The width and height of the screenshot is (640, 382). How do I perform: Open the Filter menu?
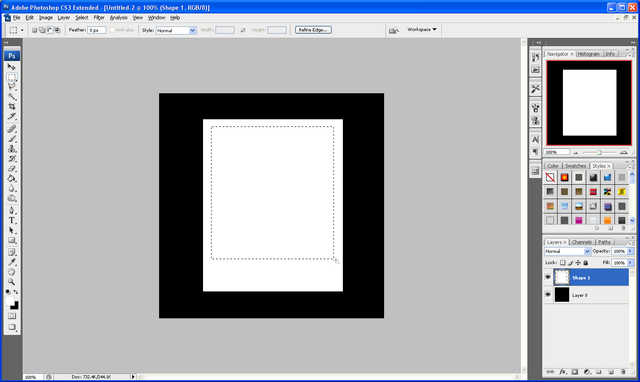(x=99, y=18)
